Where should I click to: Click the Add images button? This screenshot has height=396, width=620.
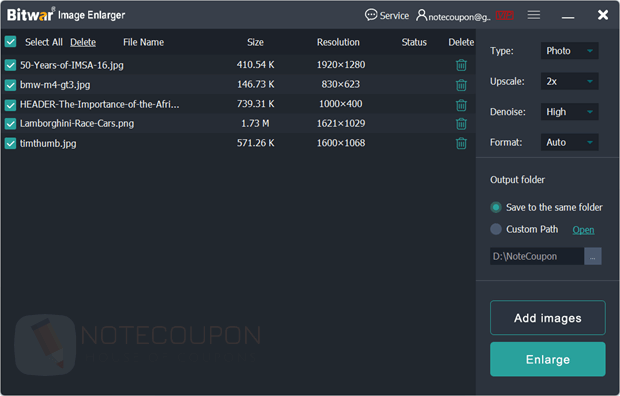(x=548, y=318)
